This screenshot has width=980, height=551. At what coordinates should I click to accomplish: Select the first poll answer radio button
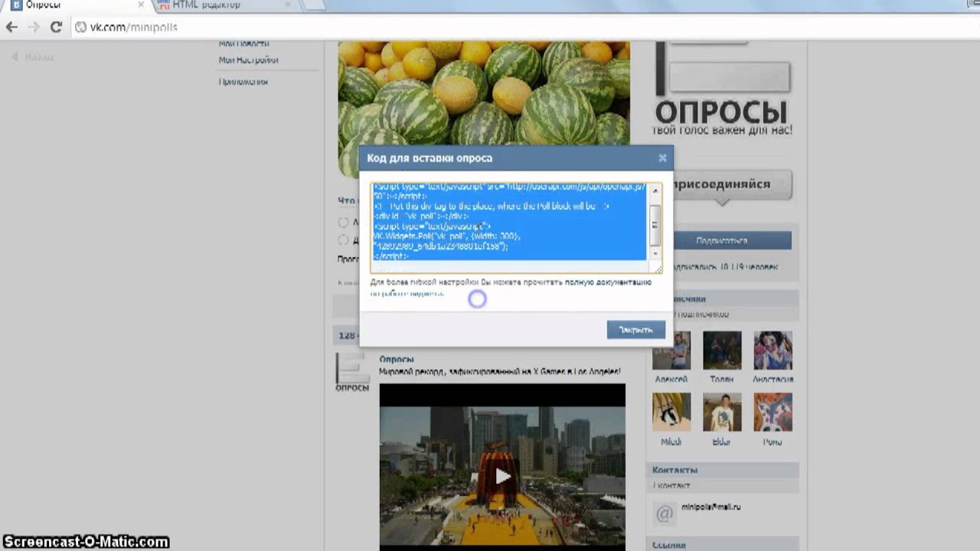pyautogui.click(x=343, y=223)
